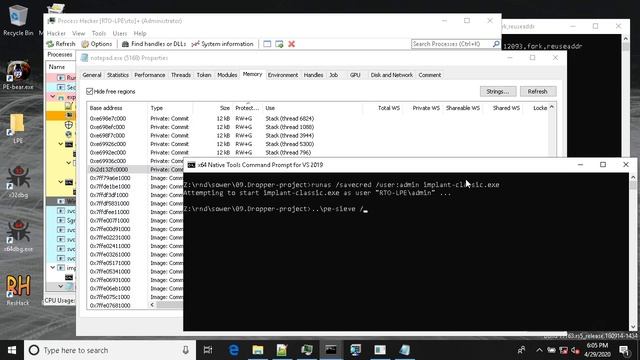Sort by the Base address column header
640x360 pixels.
(x=117, y=108)
